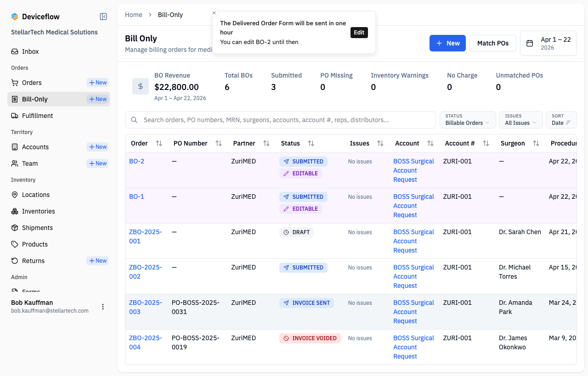Click the search orders input field
This screenshot has height=376, width=588.
click(x=280, y=120)
